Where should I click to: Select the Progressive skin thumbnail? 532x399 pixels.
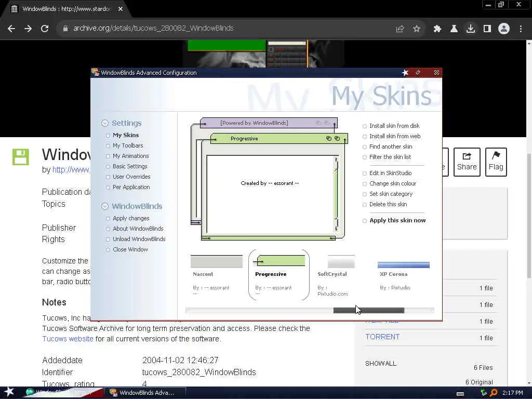click(x=279, y=274)
